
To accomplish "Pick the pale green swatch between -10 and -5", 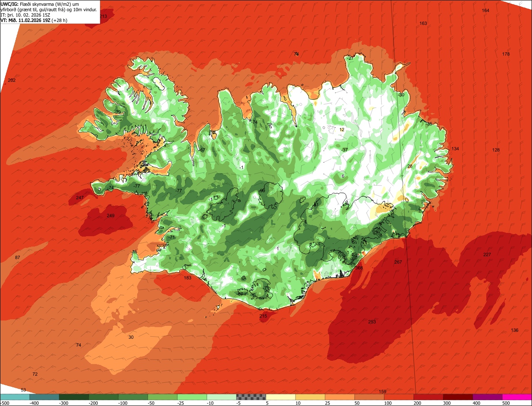I will (222, 397).
